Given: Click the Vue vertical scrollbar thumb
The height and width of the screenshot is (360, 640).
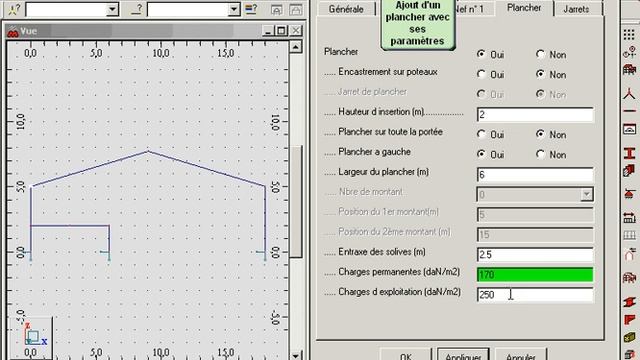Looking at the screenshot, I should pyautogui.click(x=296, y=201).
